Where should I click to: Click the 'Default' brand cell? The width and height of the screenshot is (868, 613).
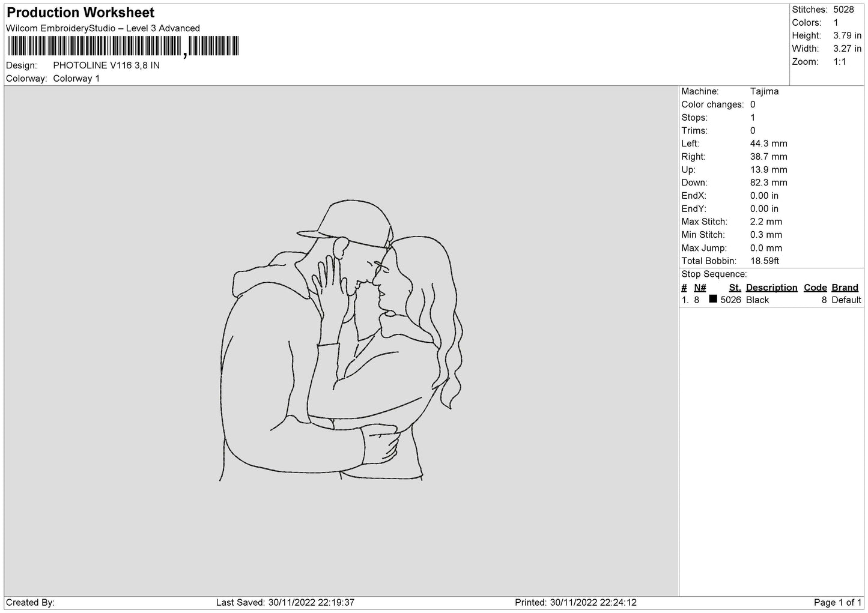point(846,300)
